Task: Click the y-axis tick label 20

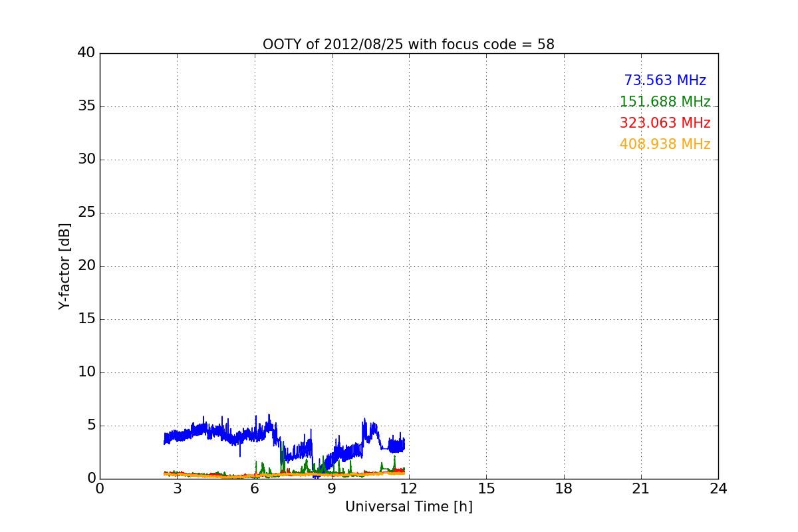Action: 86,266
